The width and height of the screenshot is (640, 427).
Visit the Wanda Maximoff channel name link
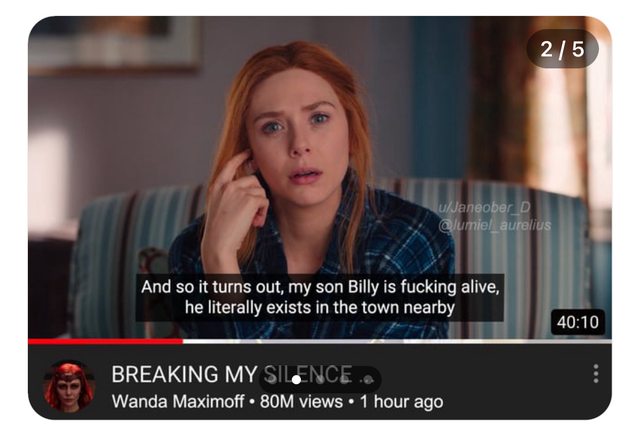[178, 401]
